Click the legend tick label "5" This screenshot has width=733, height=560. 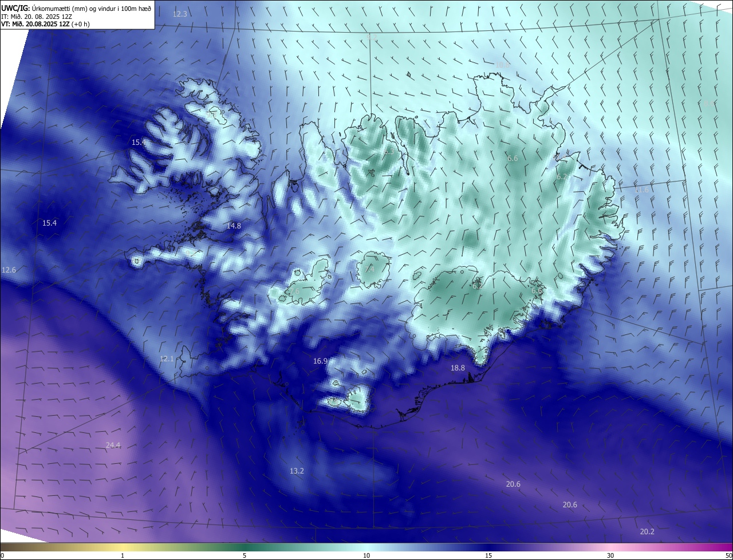click(245, 555)
